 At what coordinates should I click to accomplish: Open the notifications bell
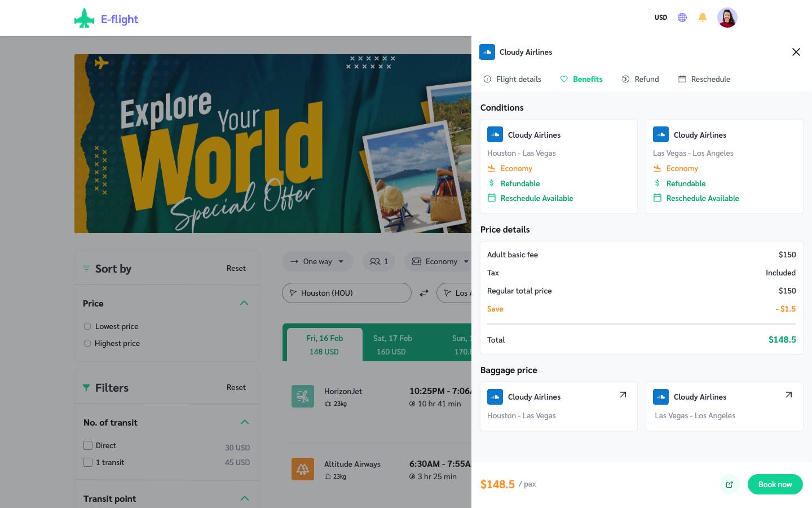tap(703, 17)
